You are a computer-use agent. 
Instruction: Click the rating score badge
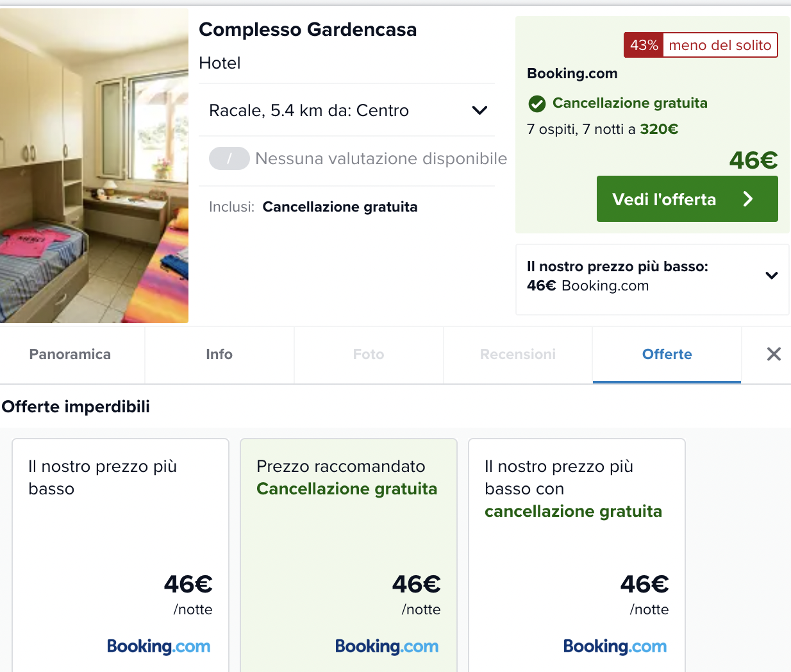click(x=229, y=158)
